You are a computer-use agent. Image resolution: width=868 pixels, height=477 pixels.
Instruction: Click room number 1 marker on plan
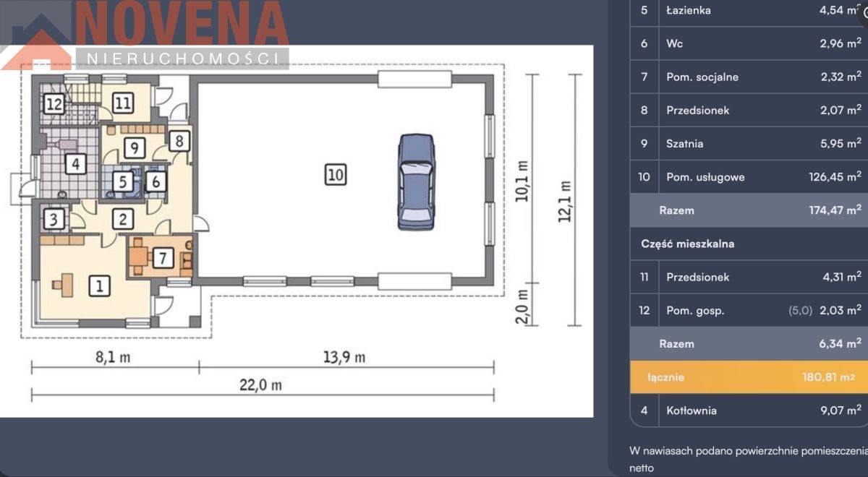pos(99,287)
